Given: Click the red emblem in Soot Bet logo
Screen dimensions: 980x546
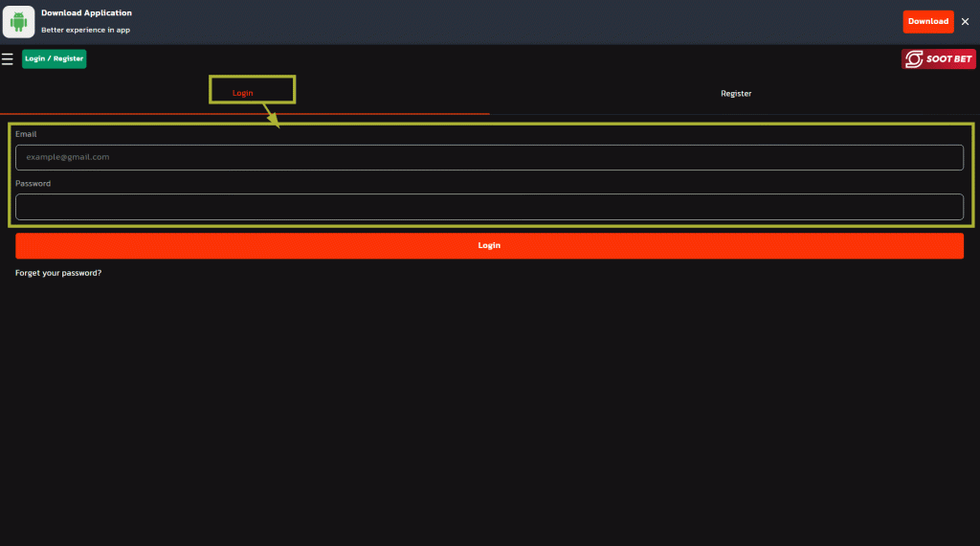Looking at the screenshot, I should click(914, 59).
